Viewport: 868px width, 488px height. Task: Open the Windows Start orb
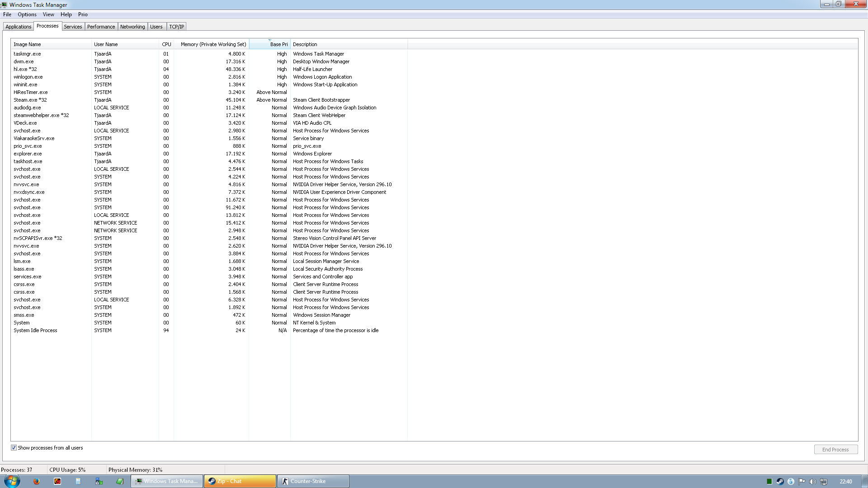coord(12,481)
